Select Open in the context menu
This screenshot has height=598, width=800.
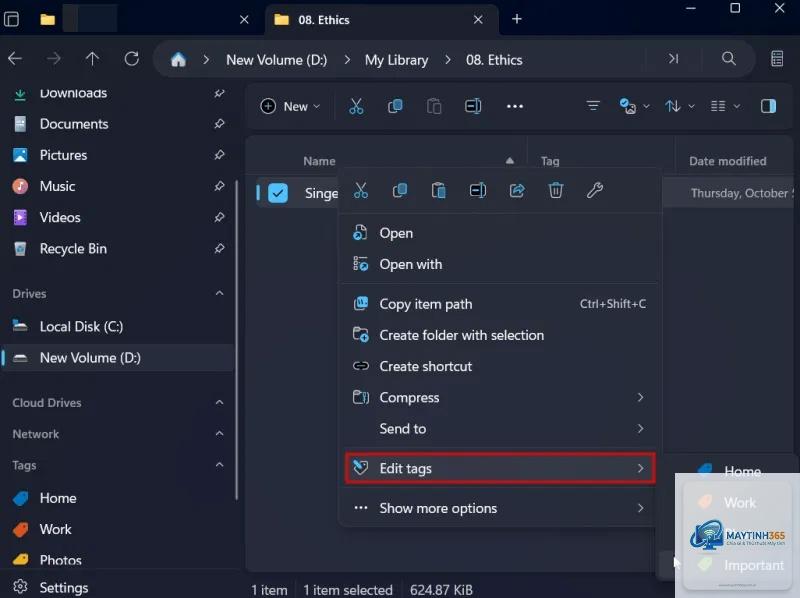click(x=499, y=233)
